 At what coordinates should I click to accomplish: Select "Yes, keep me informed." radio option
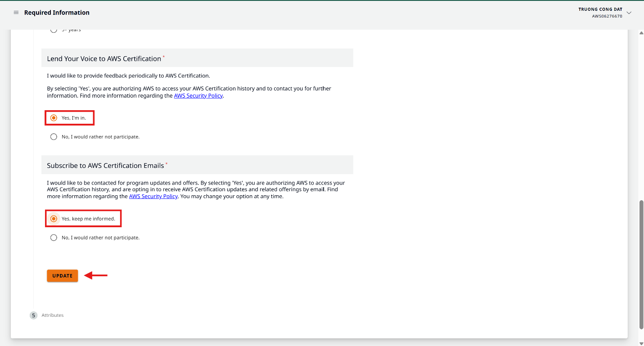pyautogui.click(x=54, y=219)
